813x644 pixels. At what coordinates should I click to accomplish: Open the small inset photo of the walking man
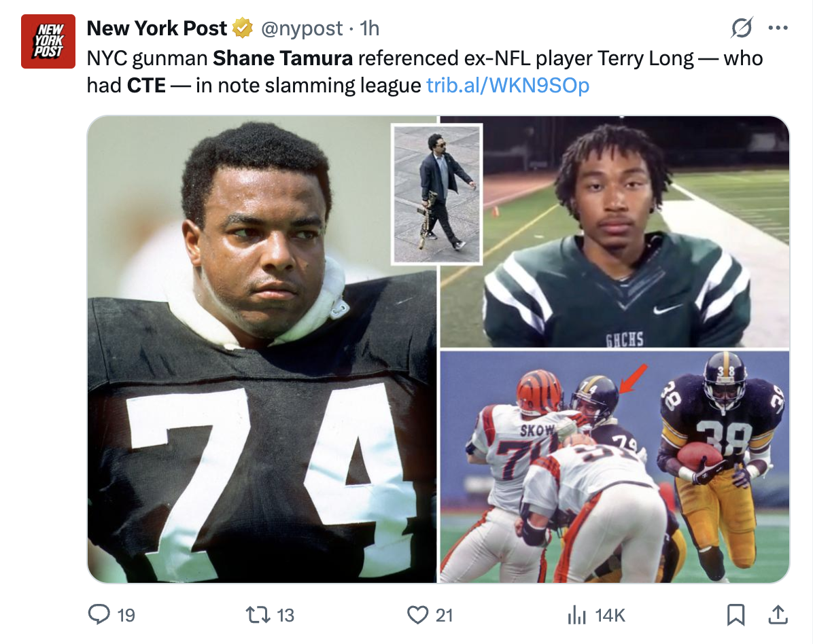[x=437, y=194]
